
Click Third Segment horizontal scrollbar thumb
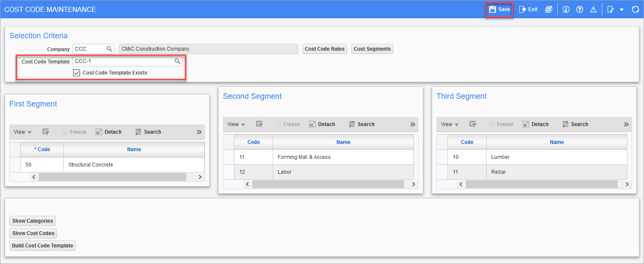pos(541,184)
